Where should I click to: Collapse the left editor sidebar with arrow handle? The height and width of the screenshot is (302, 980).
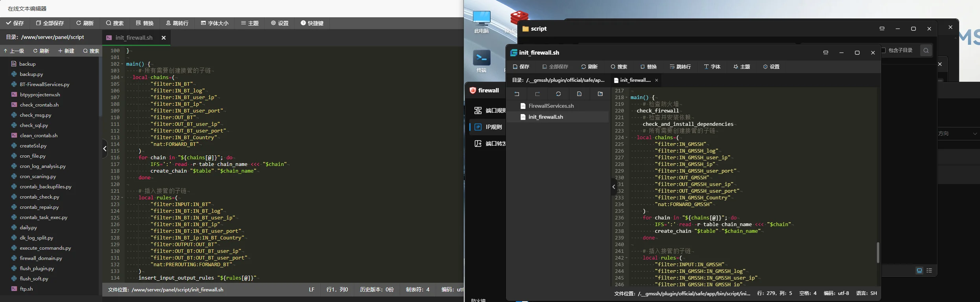pyautogui.click(x=105, y=149)
